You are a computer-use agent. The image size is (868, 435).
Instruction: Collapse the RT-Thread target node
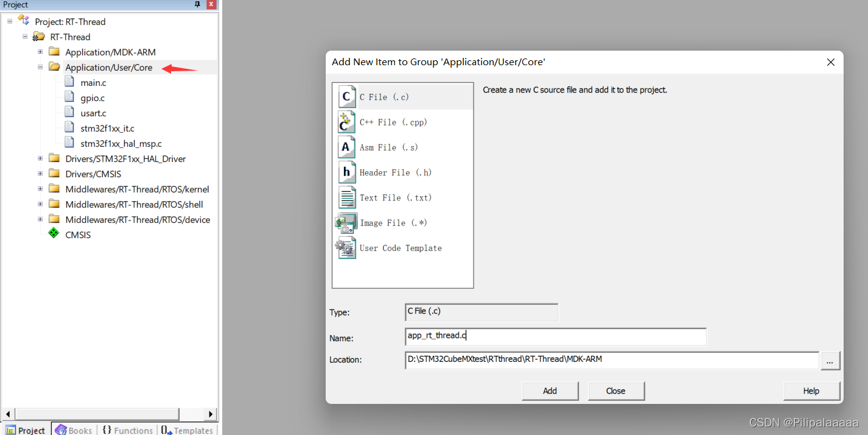[x=25, y=37]
